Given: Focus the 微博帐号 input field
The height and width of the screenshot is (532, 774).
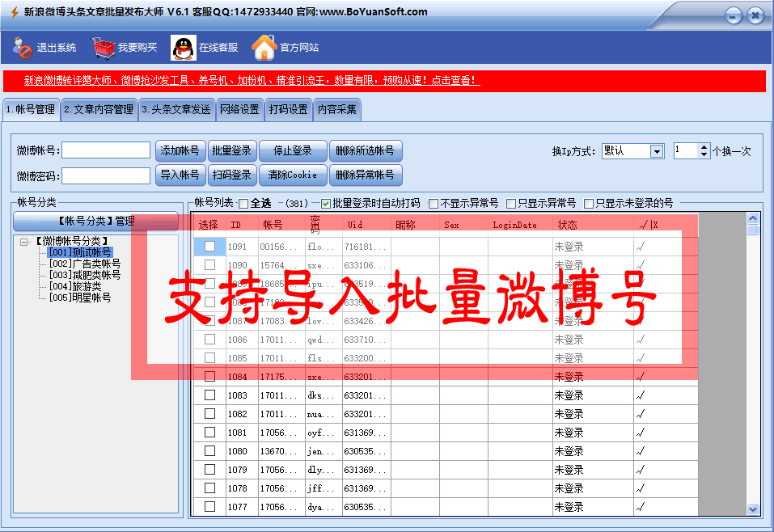Looking at the screenshot, I should point(106,150).
